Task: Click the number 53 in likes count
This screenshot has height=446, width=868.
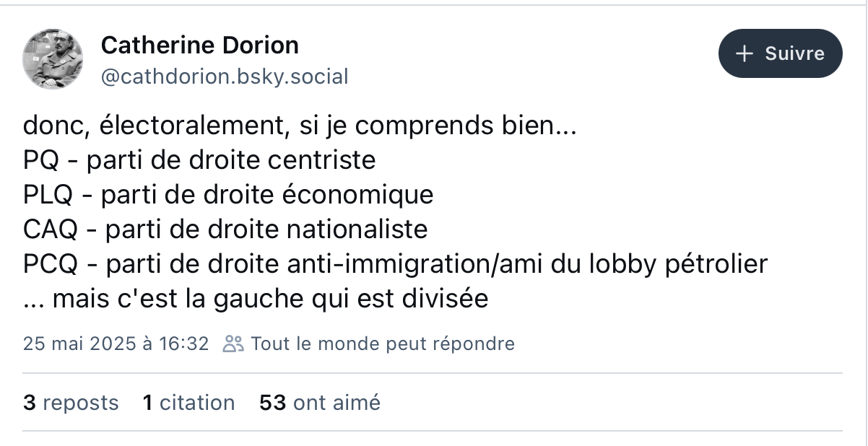Action: tap(274, 403)
